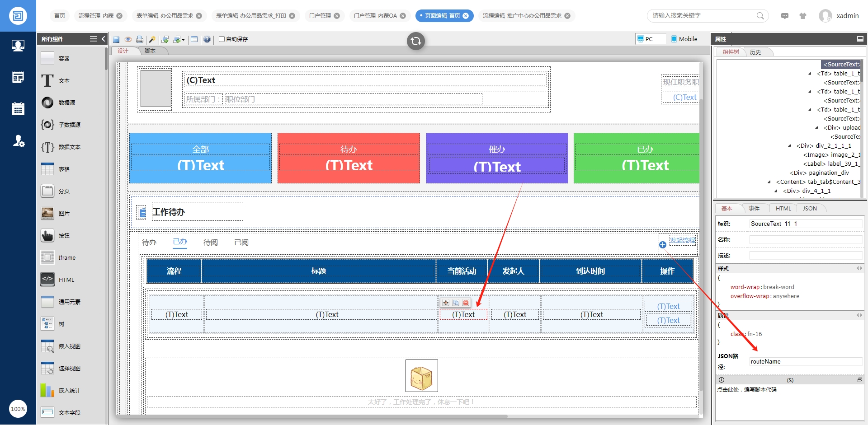868x425 pixels.
Task: Collapse the upload Div tree node
Action: (x=816, y=128)
